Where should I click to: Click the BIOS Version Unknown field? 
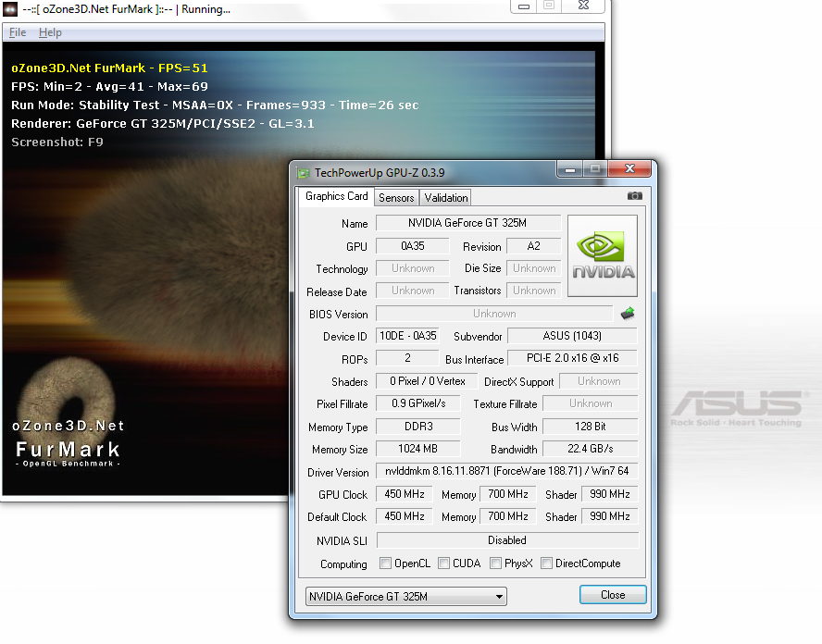493,314
